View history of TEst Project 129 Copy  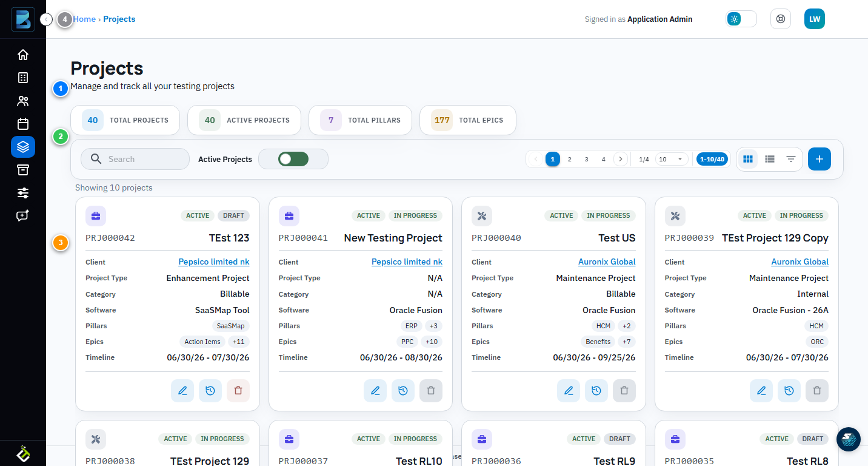click(x=789, y=391)
